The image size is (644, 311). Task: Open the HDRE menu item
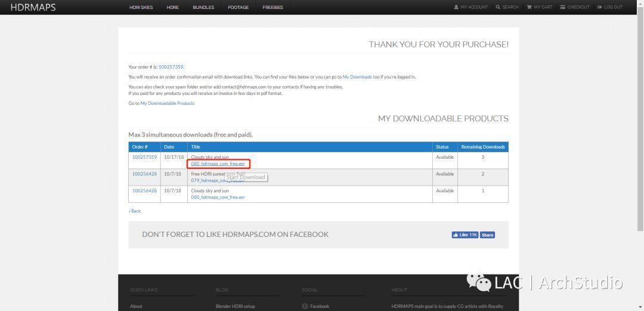[x=173, y=7]
